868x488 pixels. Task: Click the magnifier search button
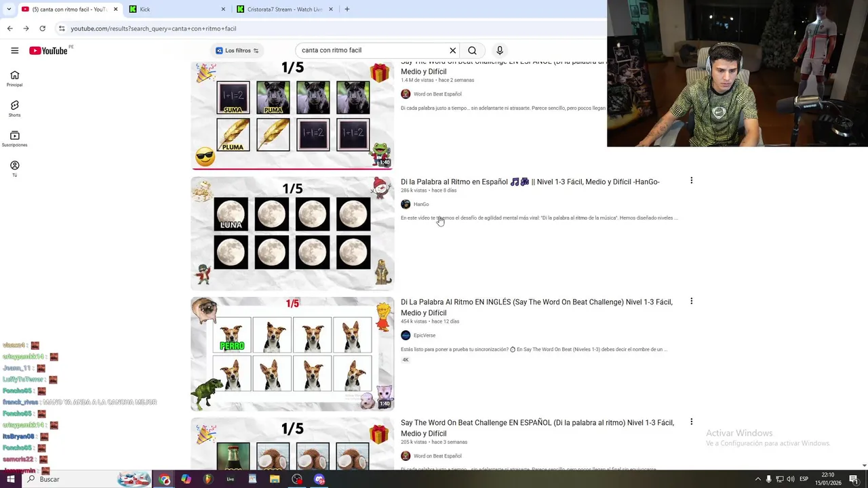pos(472,50)
